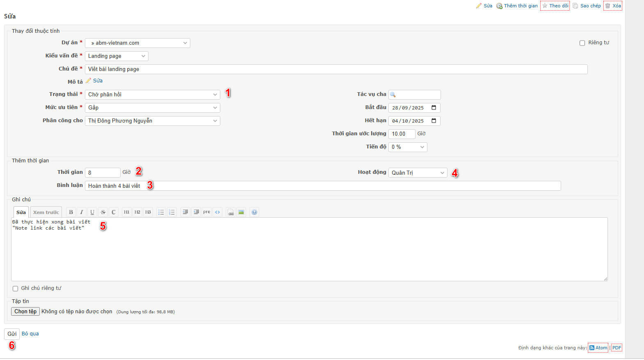This screenshot has width=644, height=360.
Task: Expand the Mức ưu tiên dropdown
Action: tap(152, 108)
